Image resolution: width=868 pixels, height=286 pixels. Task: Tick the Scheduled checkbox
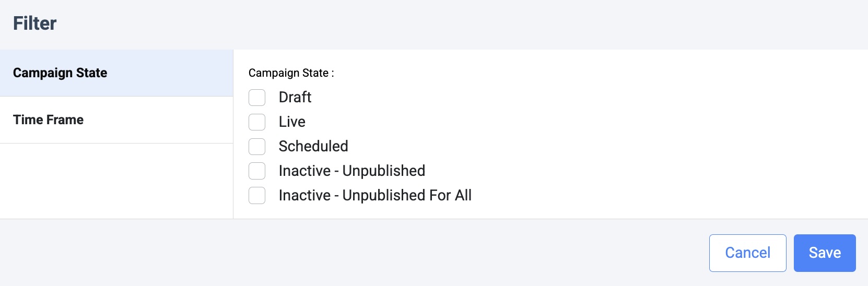point(257,147)
